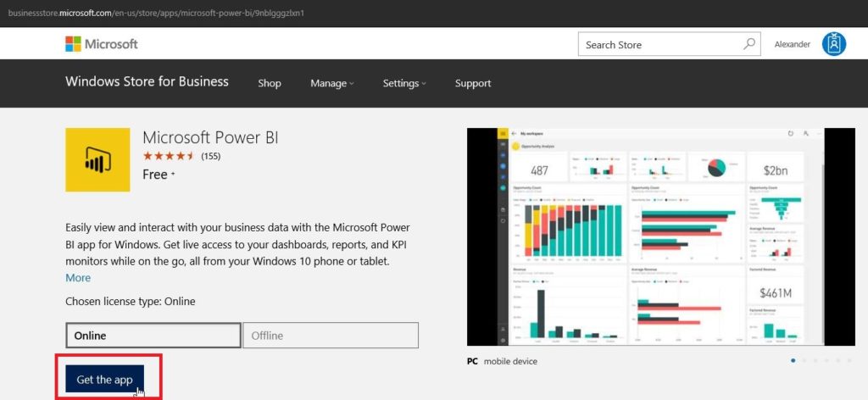Image resolution: width=868 pixels, height=400 pixels.
Task: Click the Alexander user name
Action: (793, 44)
